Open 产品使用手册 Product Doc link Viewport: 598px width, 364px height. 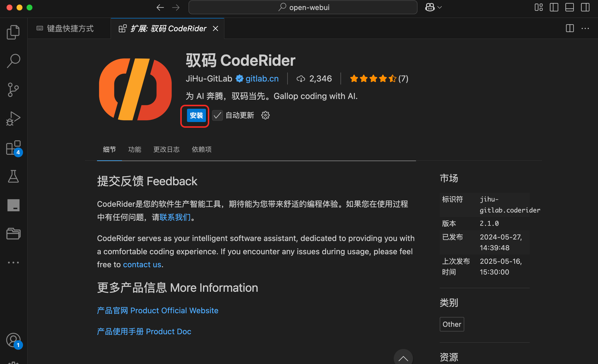click(144, 331)
